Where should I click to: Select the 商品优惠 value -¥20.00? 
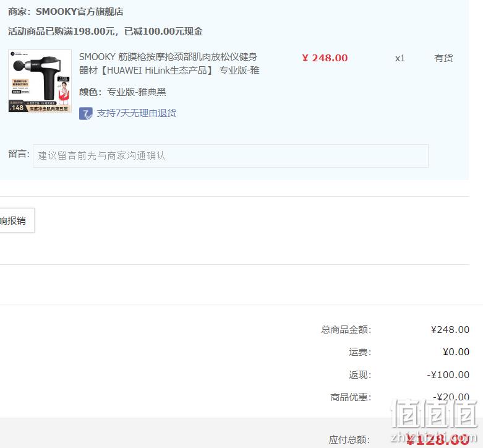point(451,397)
